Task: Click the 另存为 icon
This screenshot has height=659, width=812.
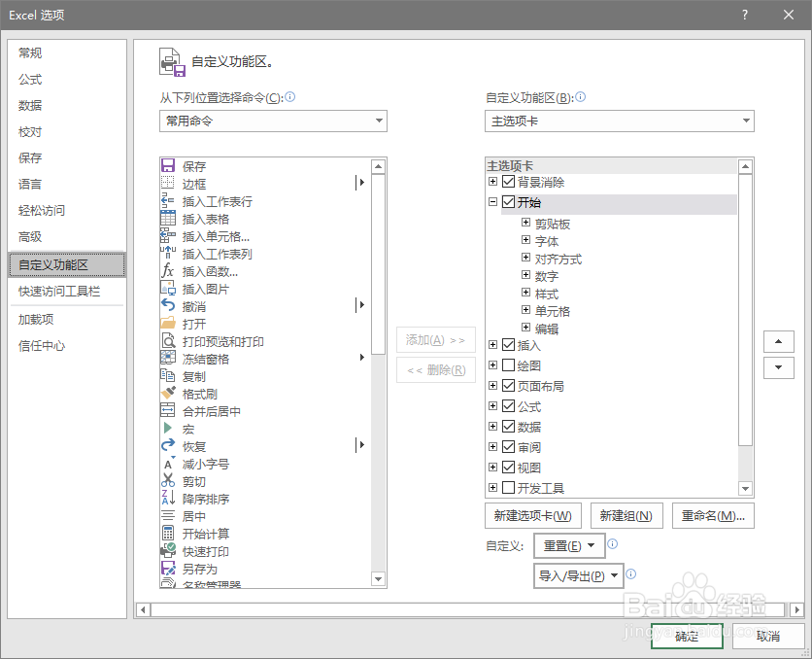Action: pos(168,569)
